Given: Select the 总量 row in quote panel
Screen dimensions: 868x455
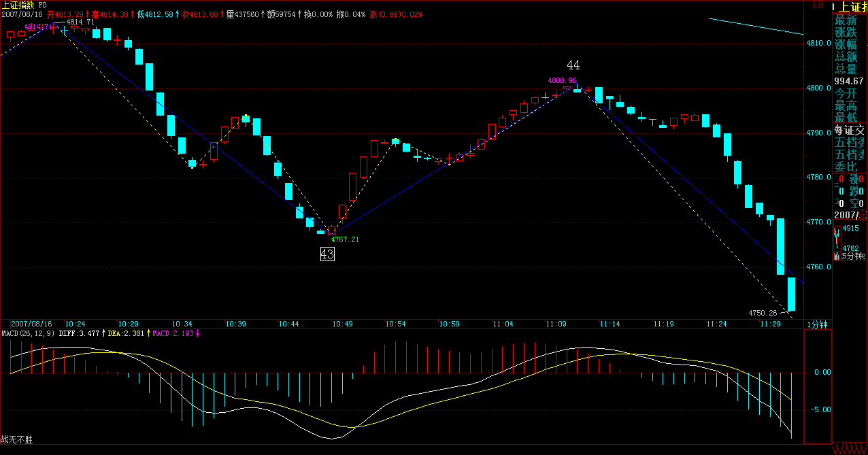Looking at the screenshot, I should (x=846, y=69).
